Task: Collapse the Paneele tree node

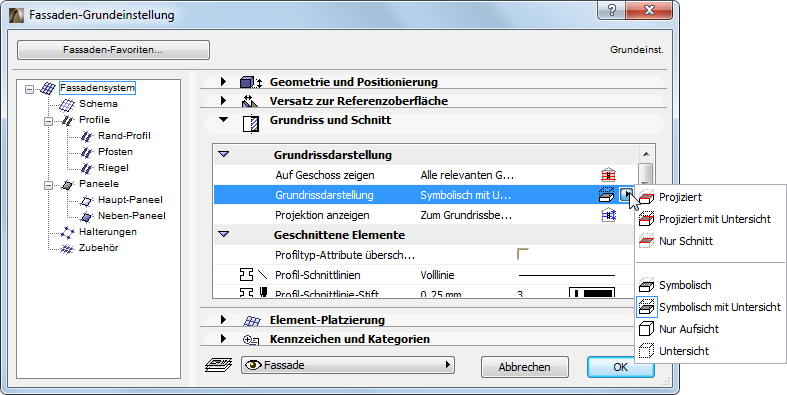Action: 48,185
